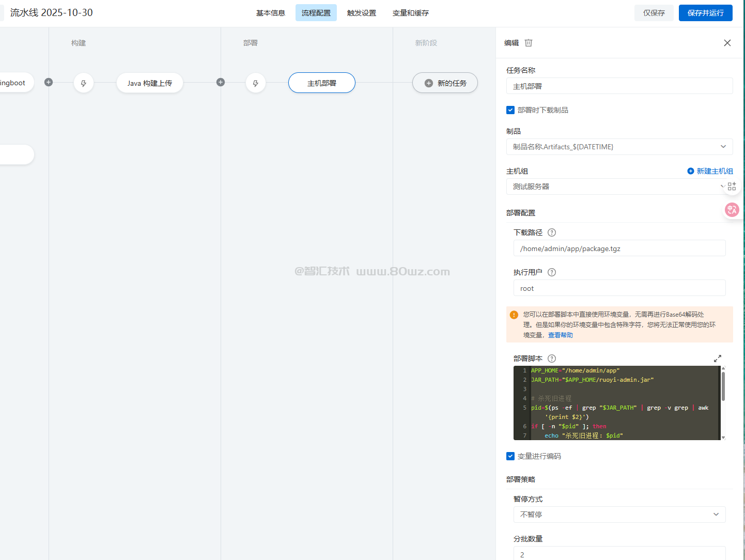Click 保存并运行 button
This screenshot has width=745, height=560.
pyautogui.click(x=705, y=13)
